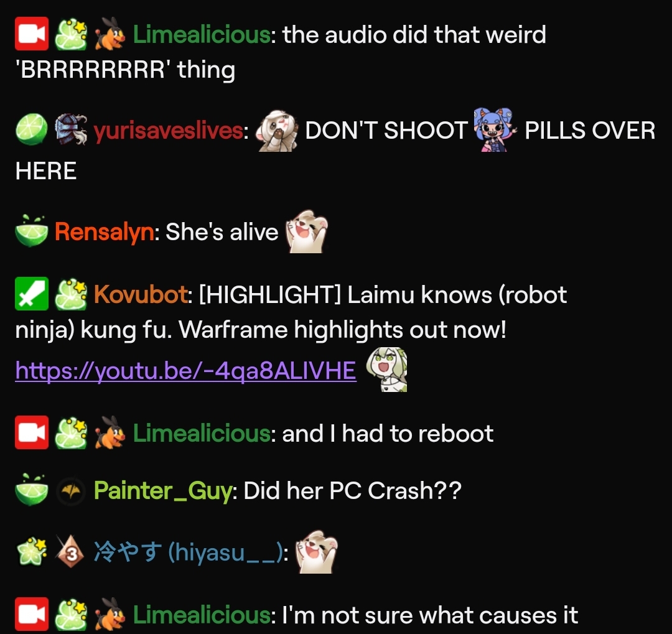Click the star flower badge beside hiyasu__
Viewport: 672px width, 634px height.
tap(32, 551)
